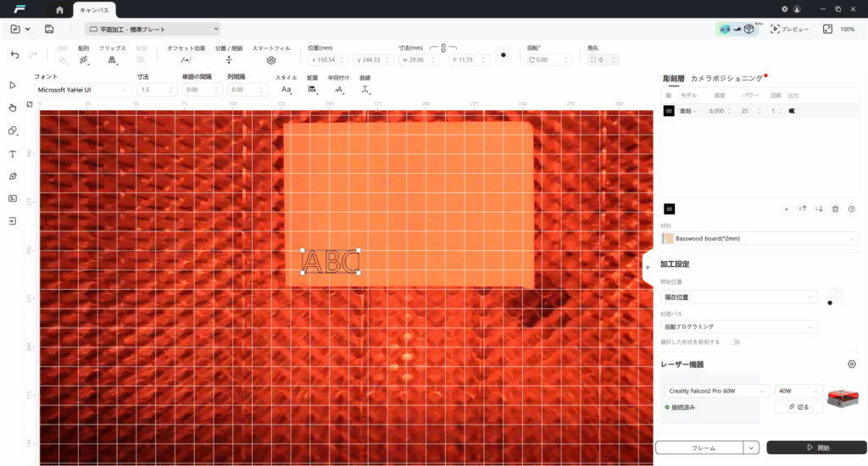The height and width of the screenshot is (466, 868).
Task: Click the プレビュー button
Action: click(789, 29)
